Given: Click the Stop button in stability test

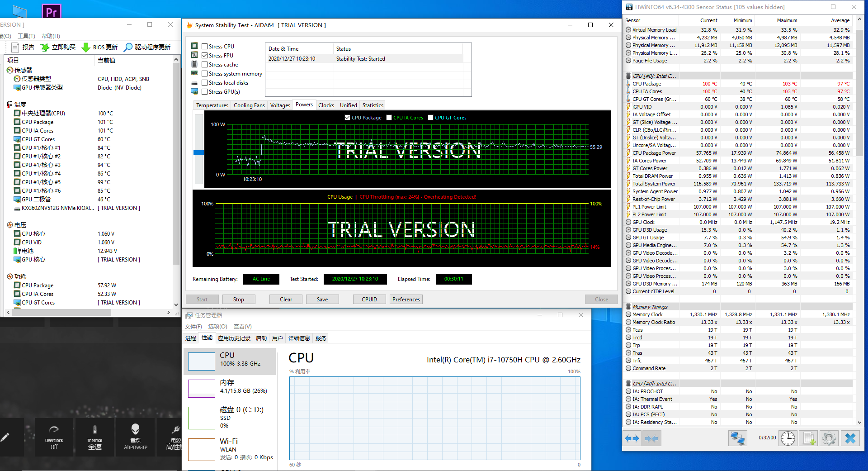Looking at the screenshot, I should [239, 300].
